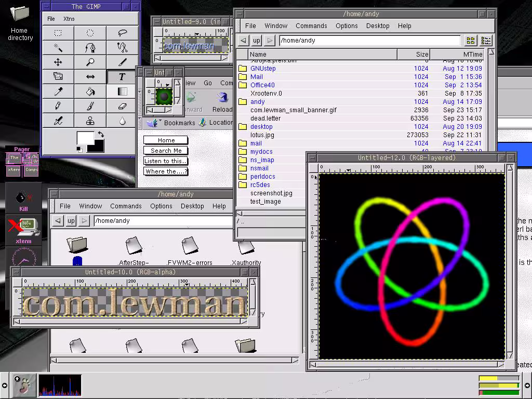Pick the Fuzzy Select magic wand tool

(58, 48)
